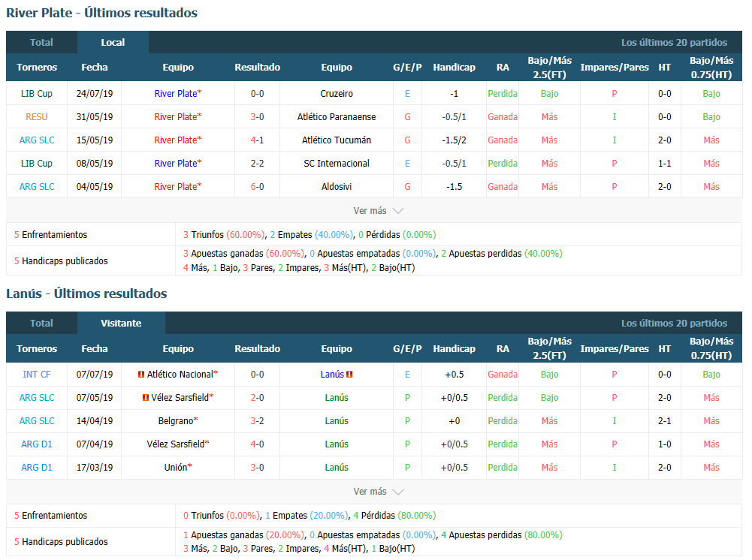
Task: Open ARG D1 link dated 17/03/19
Action: click(x=37, y=468)
